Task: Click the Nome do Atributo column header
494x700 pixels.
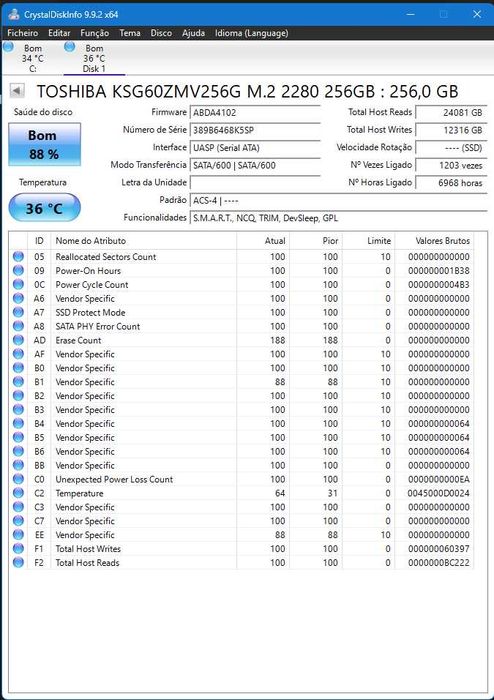Action: [x=144, y=241]
